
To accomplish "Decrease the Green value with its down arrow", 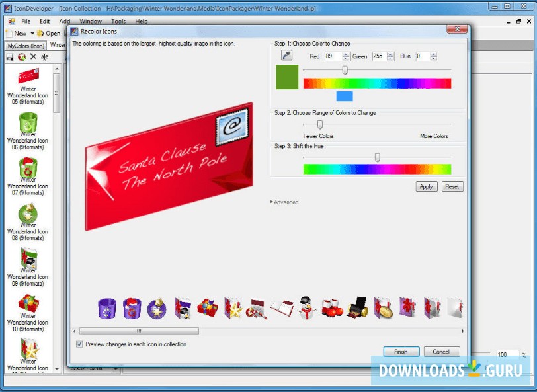I will coord(390,58).
